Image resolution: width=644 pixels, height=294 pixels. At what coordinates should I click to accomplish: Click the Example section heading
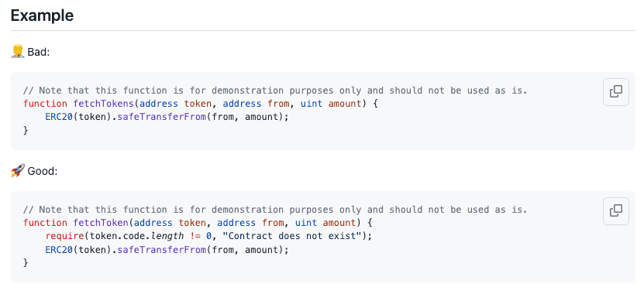tap(42, 15)
